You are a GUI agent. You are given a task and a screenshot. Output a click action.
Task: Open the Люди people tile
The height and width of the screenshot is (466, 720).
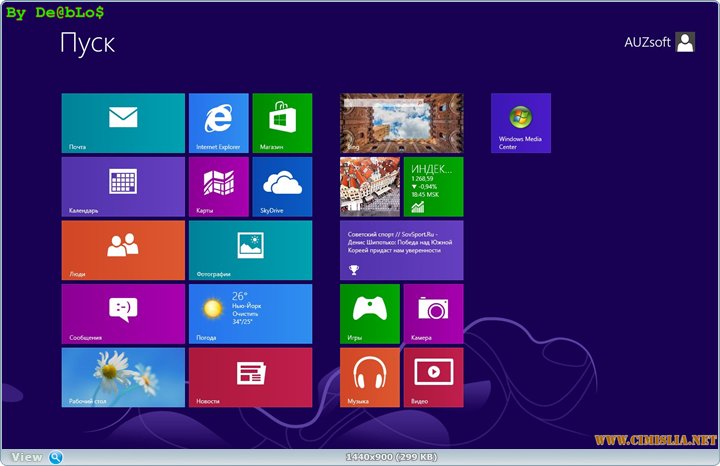123,250
